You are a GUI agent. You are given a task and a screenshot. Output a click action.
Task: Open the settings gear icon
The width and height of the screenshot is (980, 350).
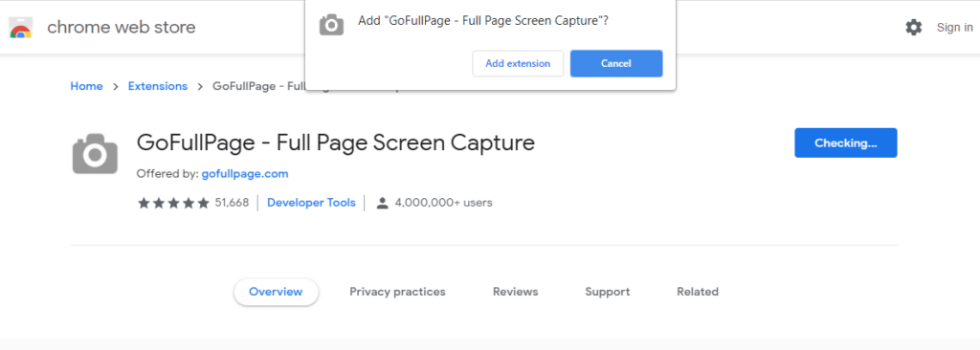click(913, 28)
